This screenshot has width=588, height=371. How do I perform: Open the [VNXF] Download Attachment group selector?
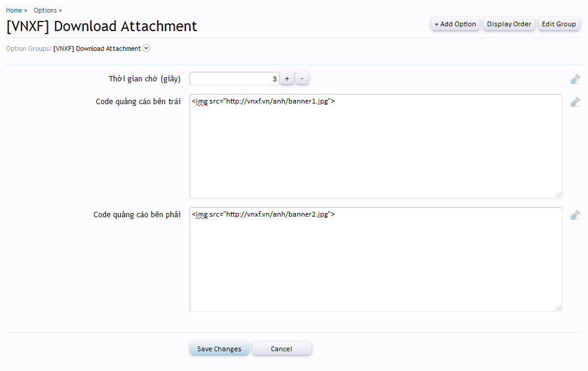click(x=97, y=48)
